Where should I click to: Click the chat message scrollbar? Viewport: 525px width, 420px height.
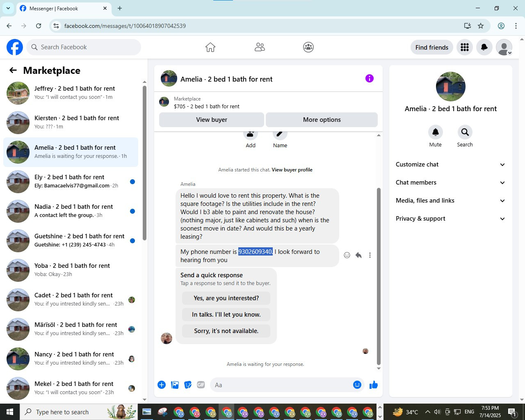[379, 276]
